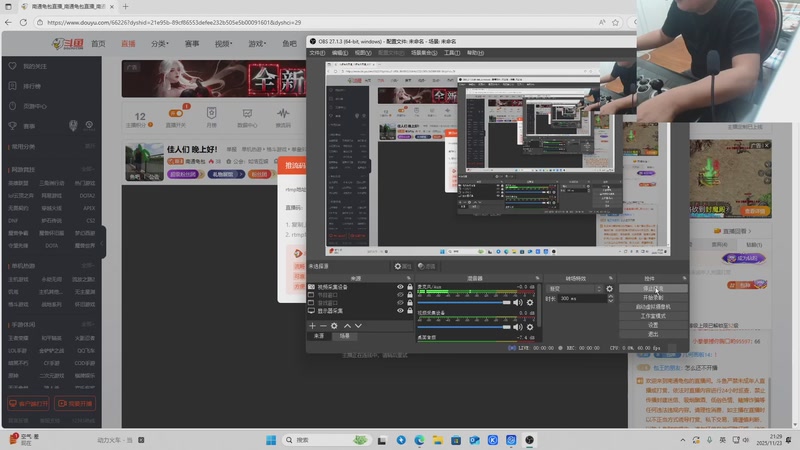Open Outlook from the taskbar
800x450 pixels.
pos(474,440)
